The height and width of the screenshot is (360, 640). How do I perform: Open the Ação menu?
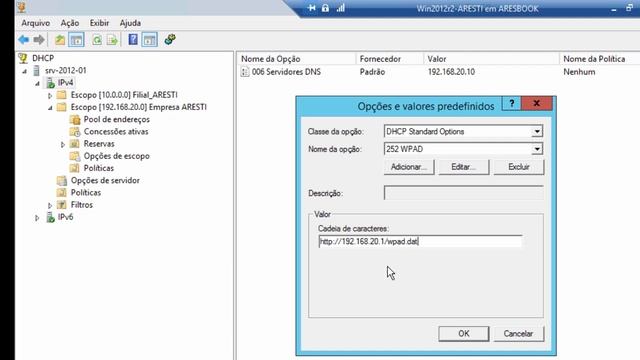point(70,23)
